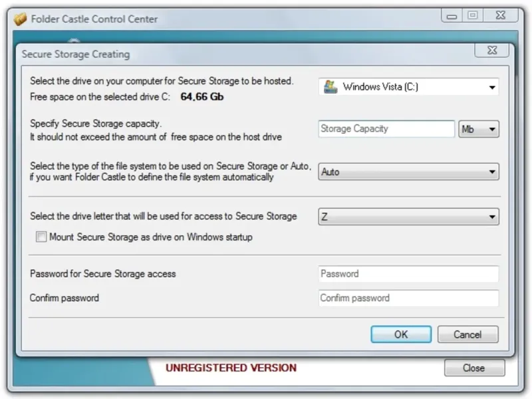This screenshot has width=532, height=399.
Task: Maximize the Folder Castle Control Center window
Action: click(473, 15)
